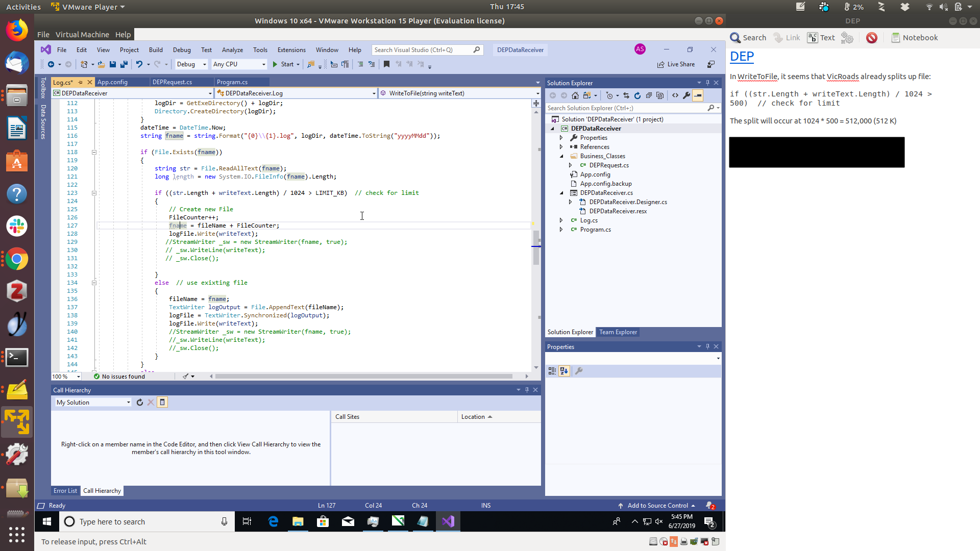Toggle pin on Log.cs tab
The width and height of the screenshot is (980, 551).
click(81, 82)
